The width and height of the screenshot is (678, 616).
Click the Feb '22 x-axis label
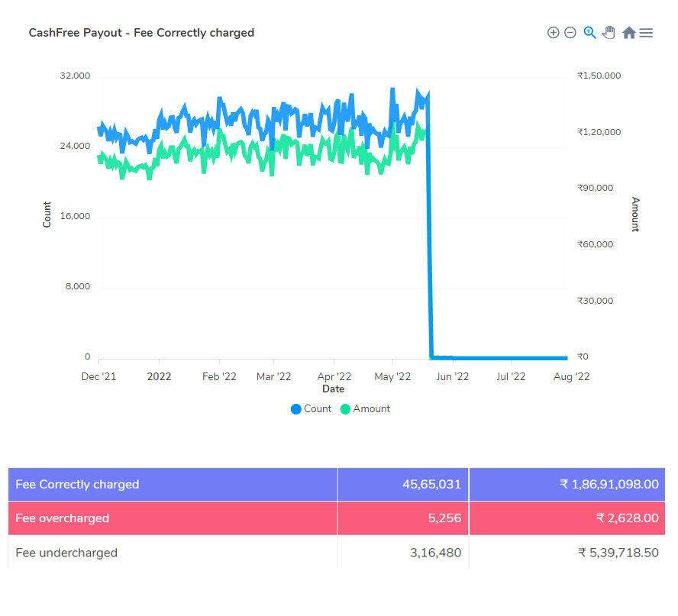point(219,377)
